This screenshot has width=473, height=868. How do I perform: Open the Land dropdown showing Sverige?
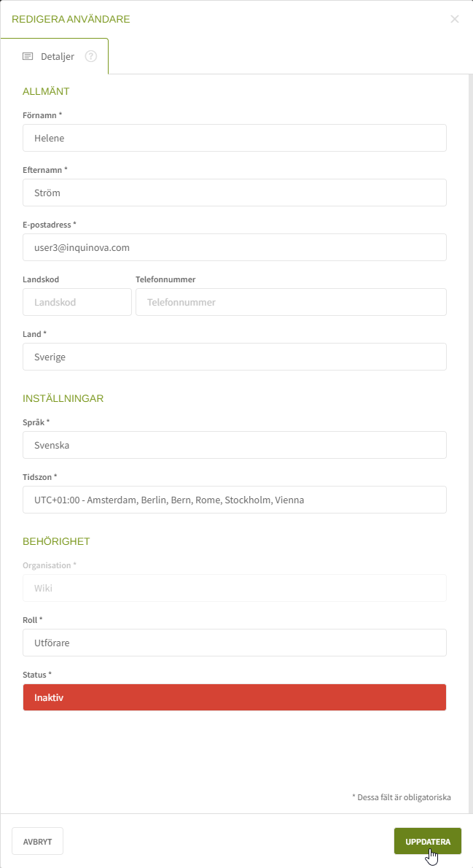click(234, 357)
